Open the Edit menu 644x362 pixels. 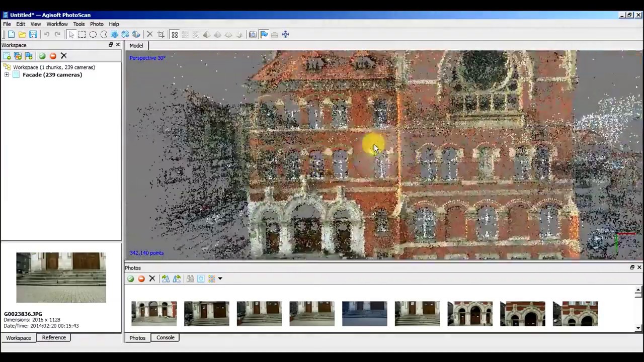pyautogui.click(x=21, y=24)
